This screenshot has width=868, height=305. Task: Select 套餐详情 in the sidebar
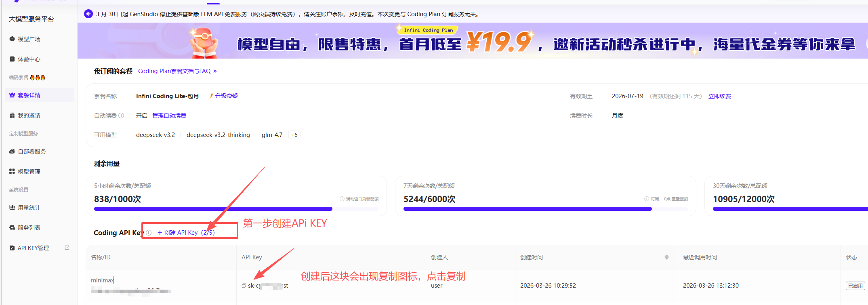click(39, 95)
